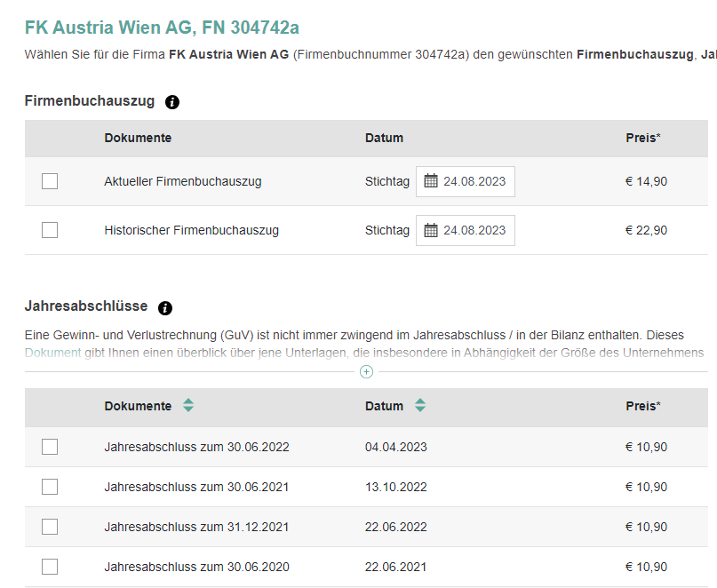Screen dimensions: 717x588
Task: Click Stichtag date field for Historischer Firmenbuchauszug
Action: click(x=474, y=230)
